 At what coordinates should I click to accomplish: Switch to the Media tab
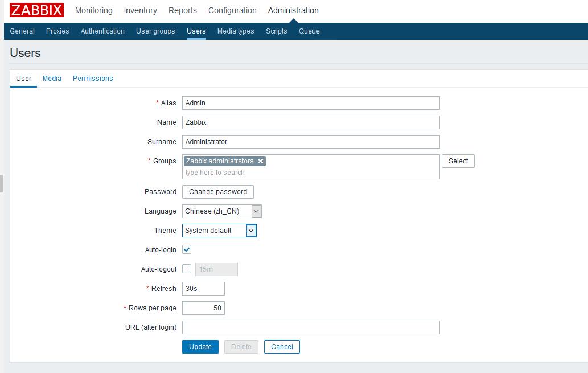[x=52, y=79]
